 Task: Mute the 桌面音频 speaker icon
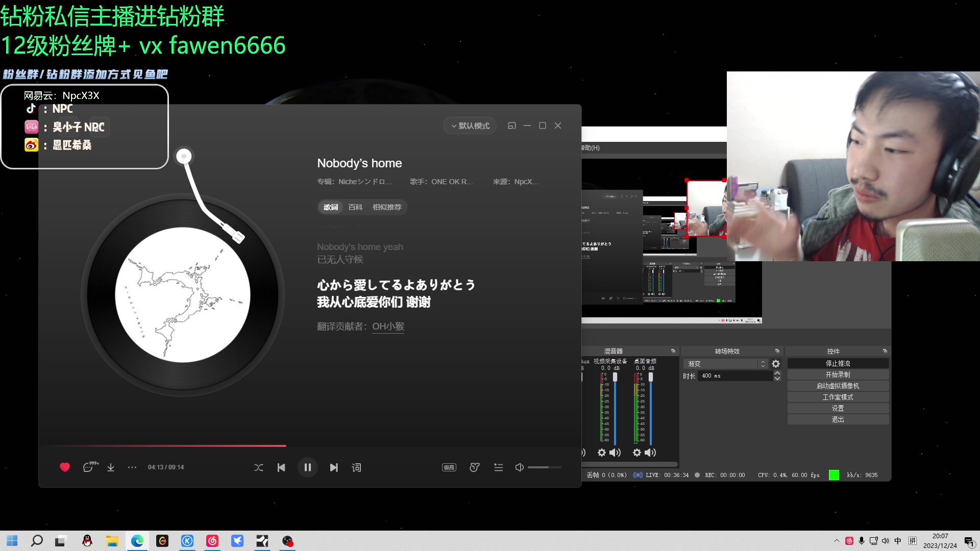pos(650,453)
